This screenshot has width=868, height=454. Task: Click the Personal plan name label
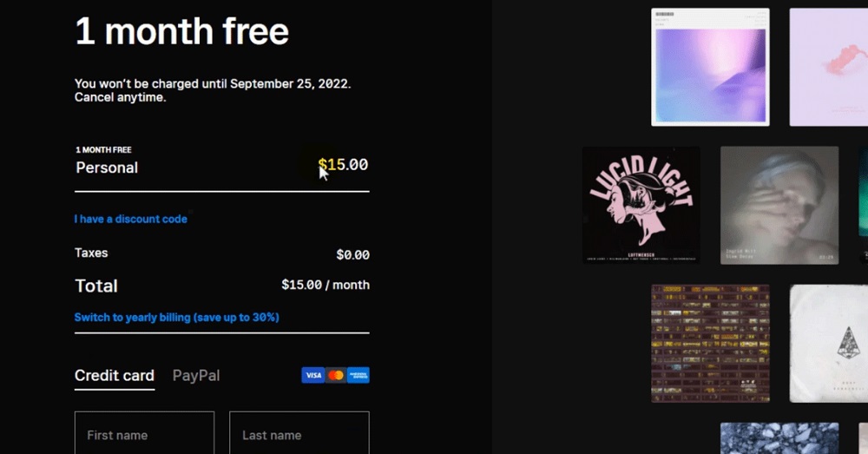(x=107, y=168)
